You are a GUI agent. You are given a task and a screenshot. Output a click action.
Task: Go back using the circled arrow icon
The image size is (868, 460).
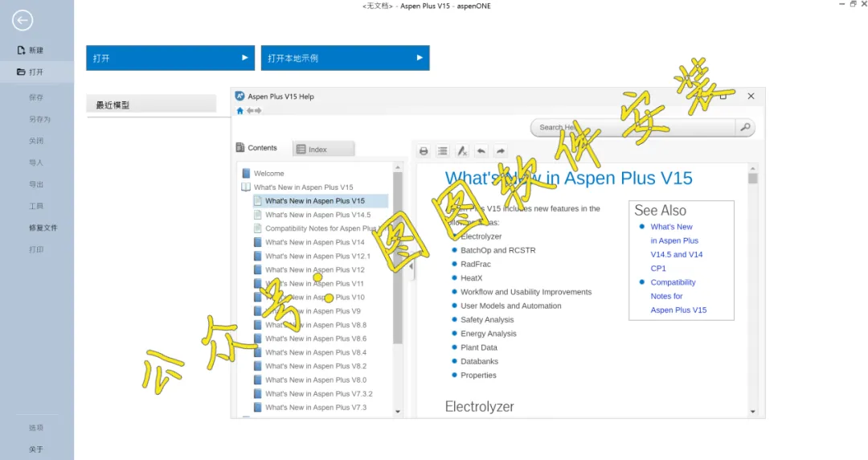(23, 20)
